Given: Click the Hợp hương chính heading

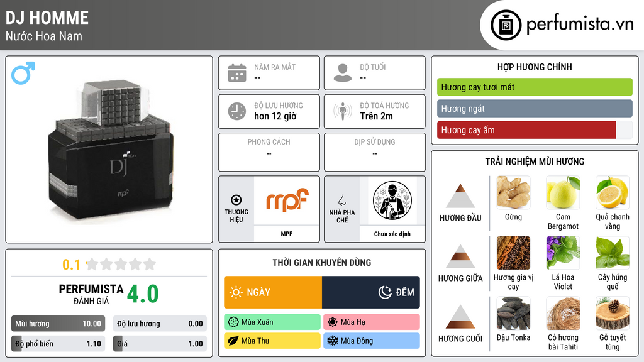Looking at the screenshot, I should click(535, 67).
